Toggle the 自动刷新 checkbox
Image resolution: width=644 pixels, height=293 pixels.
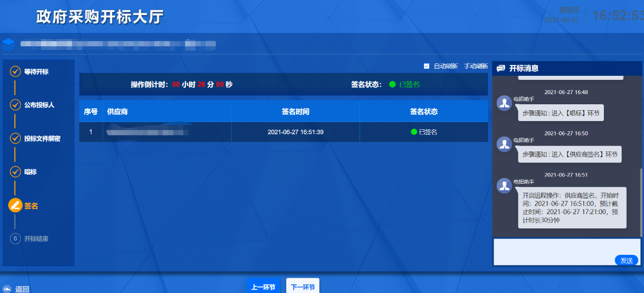pyautogui.click(x=427, y=66)
